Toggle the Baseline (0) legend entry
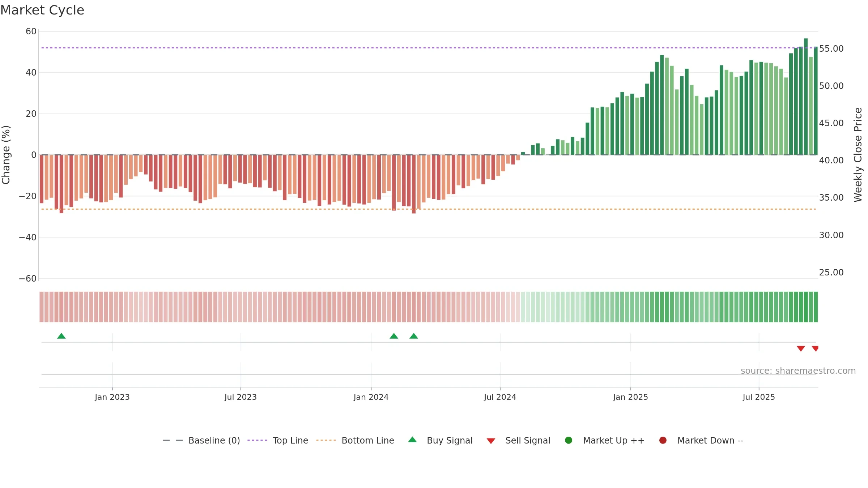Image resolution: width=868 pixels, height=488 pixels. (201, 440)
